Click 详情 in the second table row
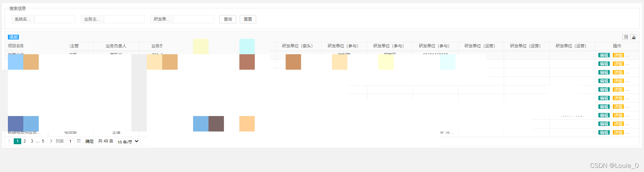The width and height of the screenshot is (644, 172). [618, 64]
